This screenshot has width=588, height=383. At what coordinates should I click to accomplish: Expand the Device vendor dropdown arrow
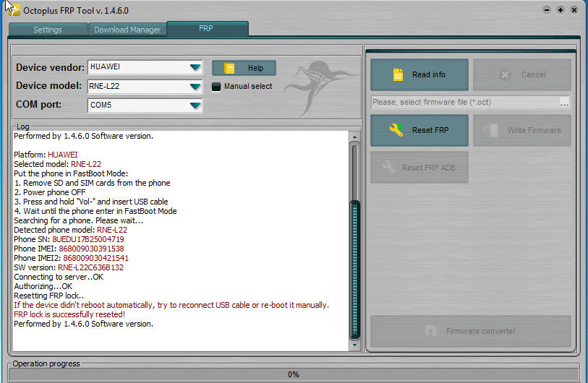(195, 67)
